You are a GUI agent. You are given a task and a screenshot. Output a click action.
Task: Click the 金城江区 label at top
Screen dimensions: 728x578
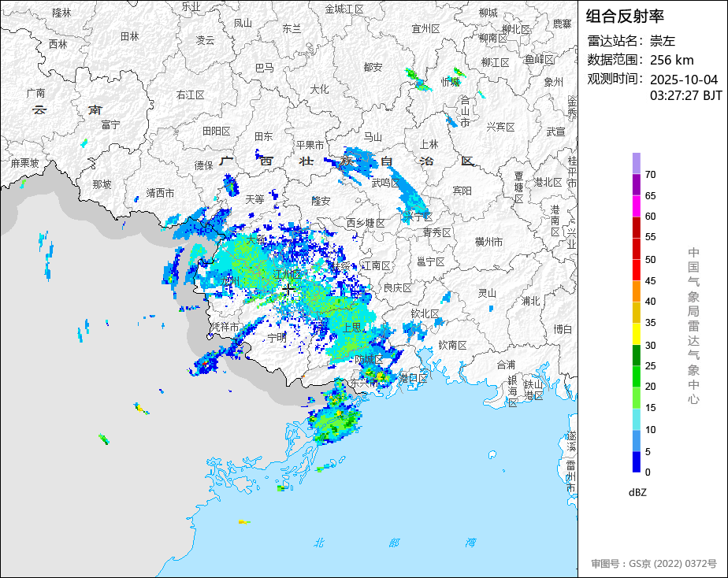tap(344, 9)
